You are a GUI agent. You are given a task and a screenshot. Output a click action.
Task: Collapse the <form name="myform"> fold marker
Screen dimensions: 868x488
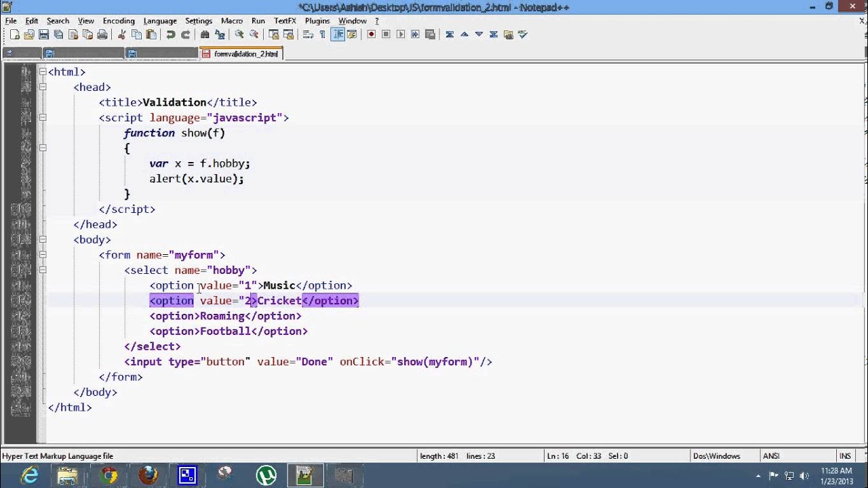[x=43, y=255]
